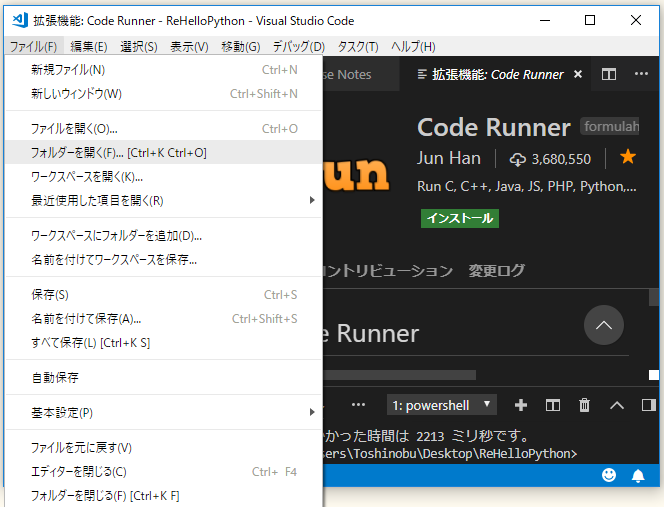The height and width of the screenshot is (507, 664).
Task: Open the editor more actions ellipsis
Action: 641,74
